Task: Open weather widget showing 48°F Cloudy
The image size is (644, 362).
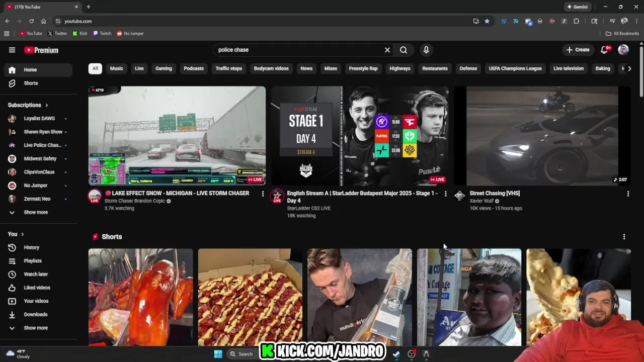Action: (x=18, y=354)
